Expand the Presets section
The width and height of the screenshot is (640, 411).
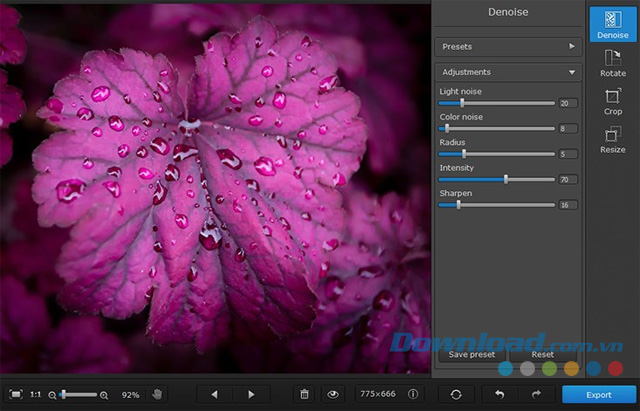point(507,46)
